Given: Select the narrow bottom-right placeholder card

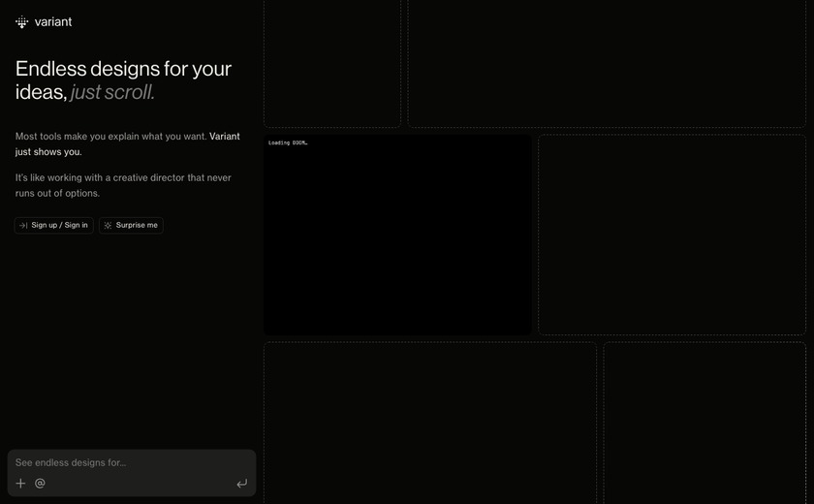Looking at the screenshot, I should point(705,423).
